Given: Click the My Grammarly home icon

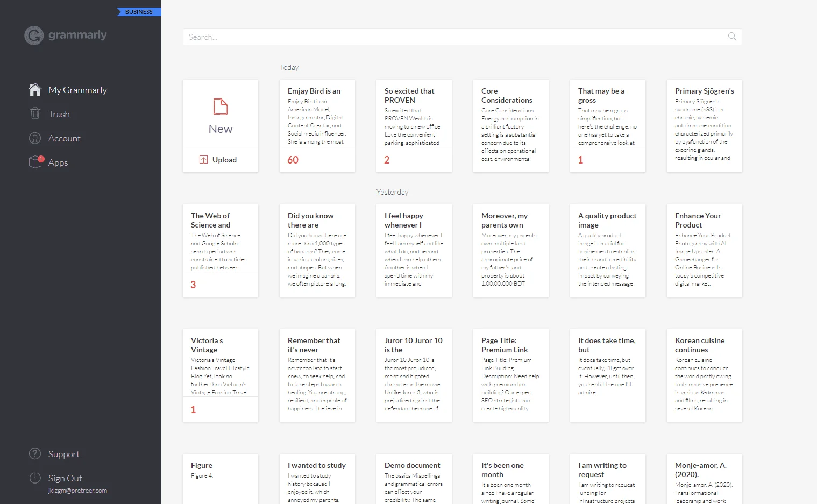Looking at the screenshot, I should (x=35, y=89).
